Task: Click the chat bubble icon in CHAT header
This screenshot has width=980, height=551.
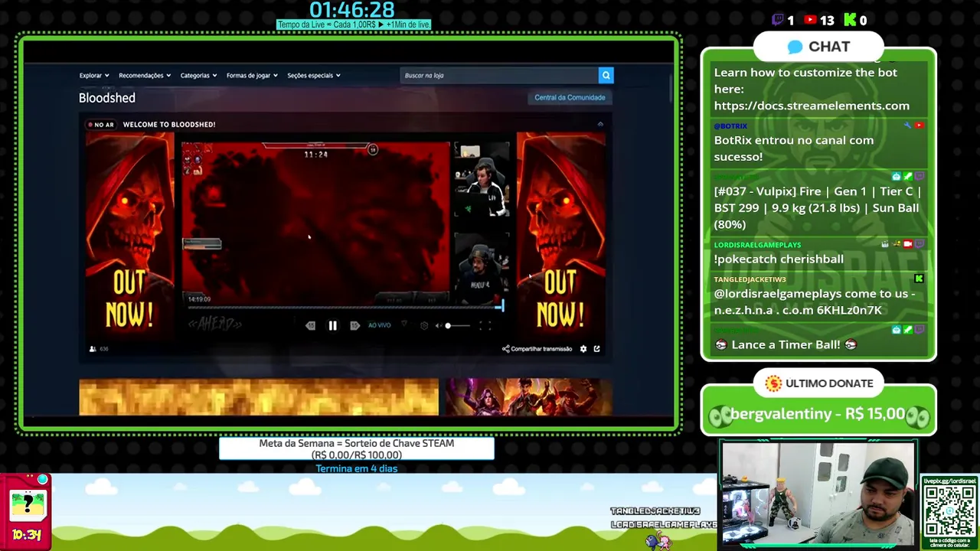Action: pyautogui.click(x=795, y=47)
